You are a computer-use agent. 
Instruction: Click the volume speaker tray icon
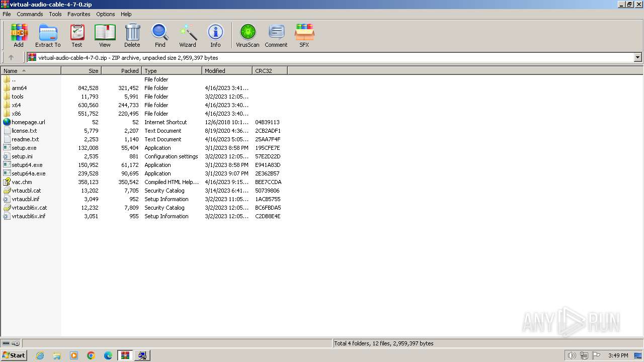pyautogui.click(x=572, y=355)
